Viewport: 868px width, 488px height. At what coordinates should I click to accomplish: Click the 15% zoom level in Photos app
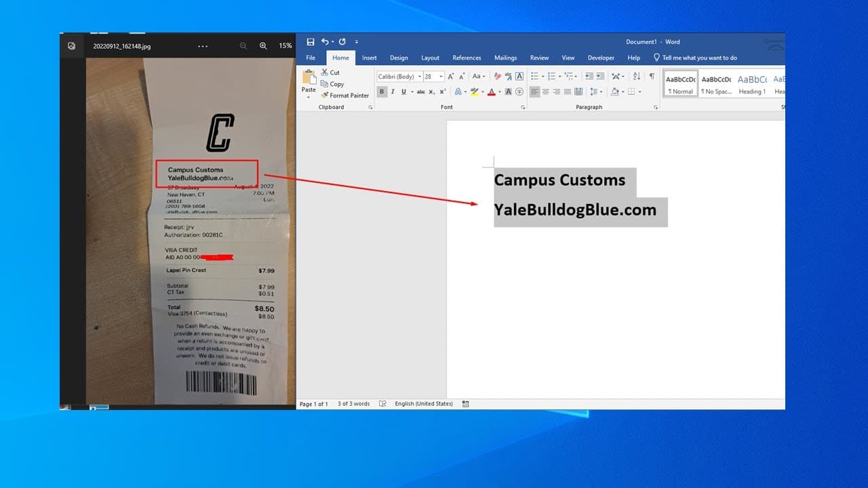coord(285,46)
